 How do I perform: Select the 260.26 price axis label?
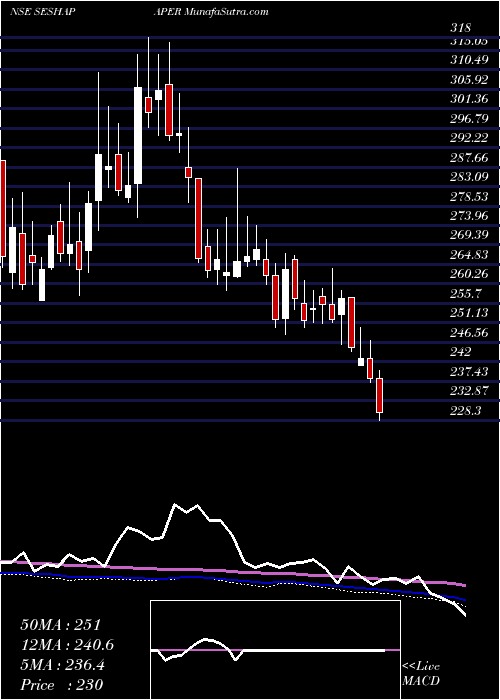tap(470, 274)
